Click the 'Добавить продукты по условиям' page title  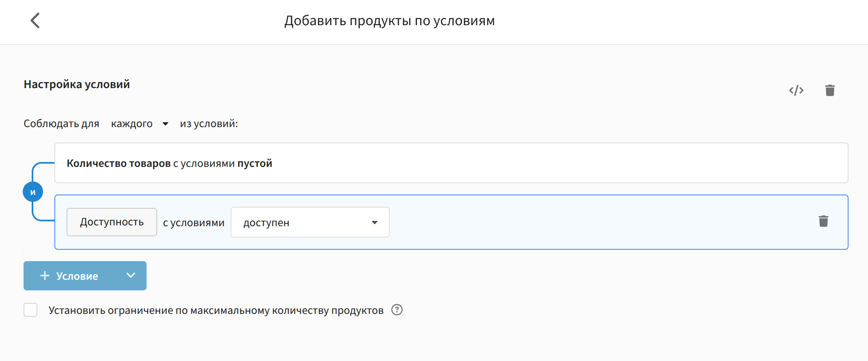[389, 20]
